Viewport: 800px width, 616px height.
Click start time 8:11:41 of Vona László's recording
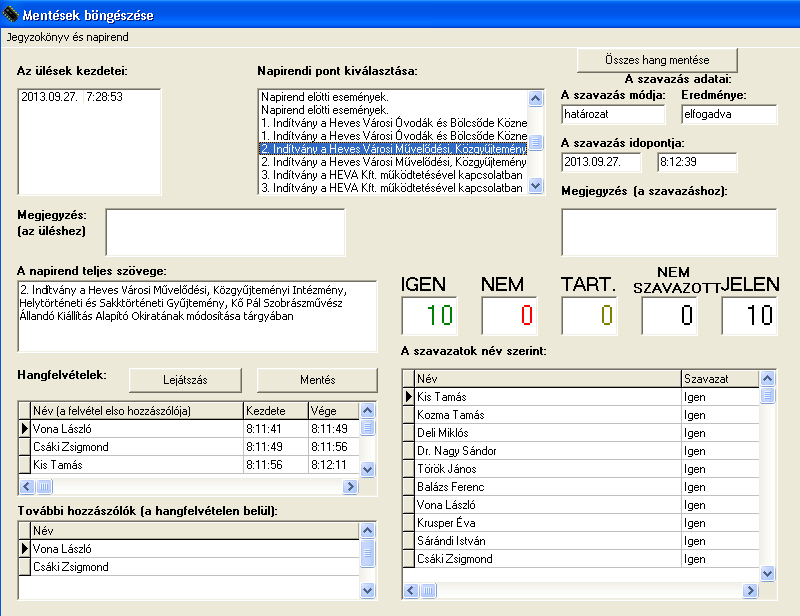[x=276, y=429]
